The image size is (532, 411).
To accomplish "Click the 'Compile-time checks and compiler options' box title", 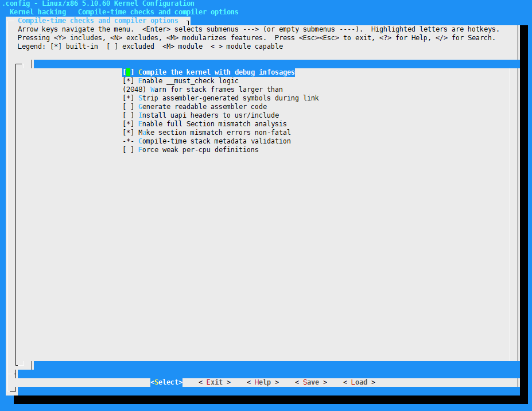I will (x=98, y=21).
